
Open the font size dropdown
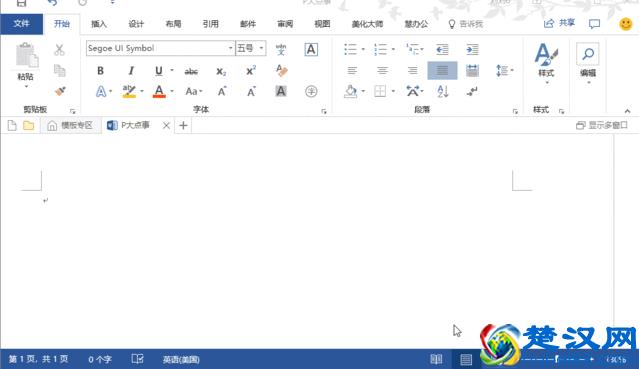tap(261, 48)
